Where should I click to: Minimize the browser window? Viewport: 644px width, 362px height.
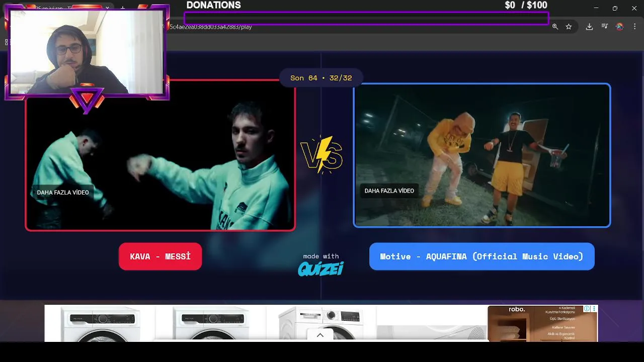(x=596, y=8)
